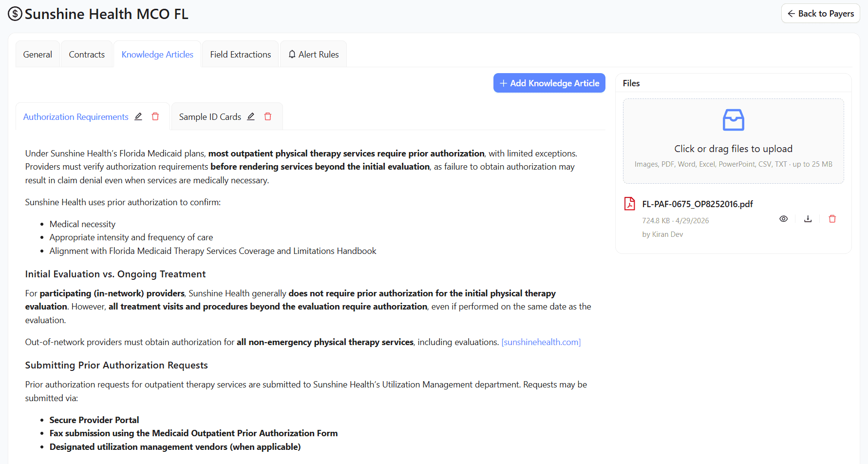Click 'Sunshine Health uses prior authorization' line
The height and width of the screenshot is (464, 868).
[123, 202]
